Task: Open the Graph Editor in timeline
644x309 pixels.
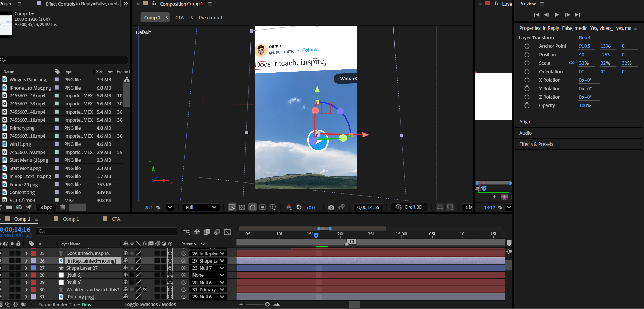Action: pyautogui.click(x=227, y=232)
